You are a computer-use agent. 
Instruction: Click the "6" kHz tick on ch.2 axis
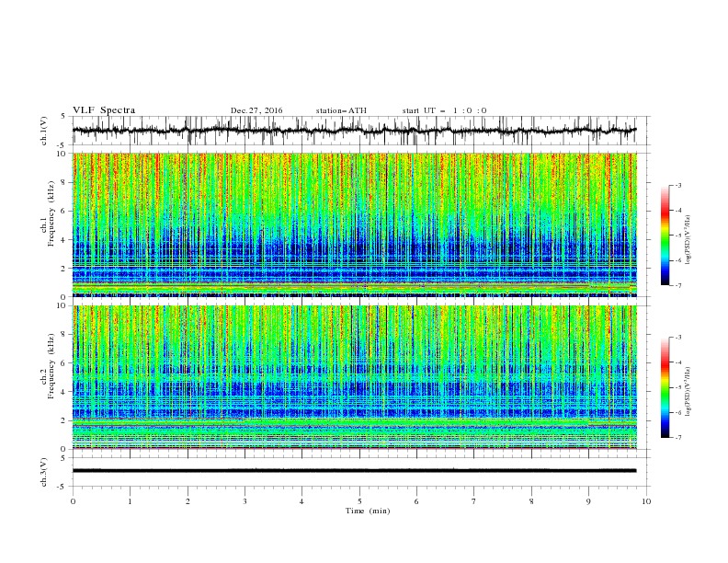pos(65,363)
